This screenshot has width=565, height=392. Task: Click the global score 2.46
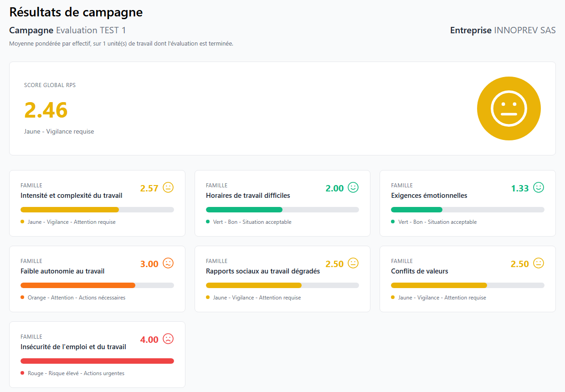pyautogui.click(x=46, y=110)
